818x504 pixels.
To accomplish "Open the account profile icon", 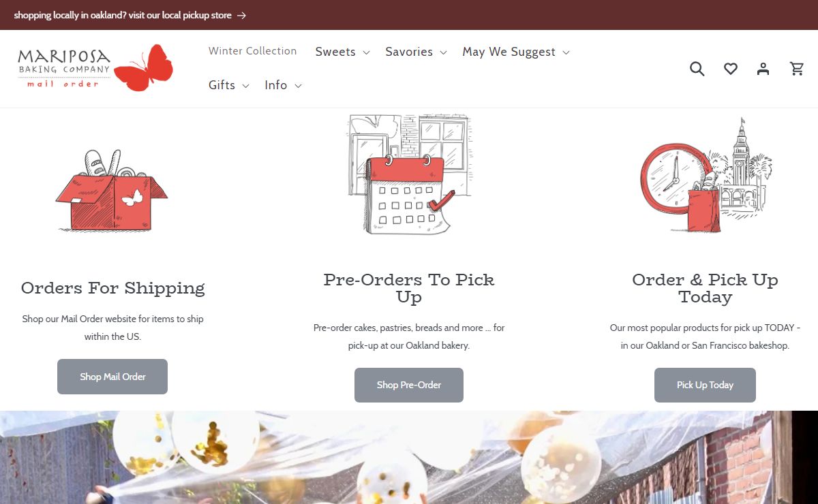I will pos(763,69).
